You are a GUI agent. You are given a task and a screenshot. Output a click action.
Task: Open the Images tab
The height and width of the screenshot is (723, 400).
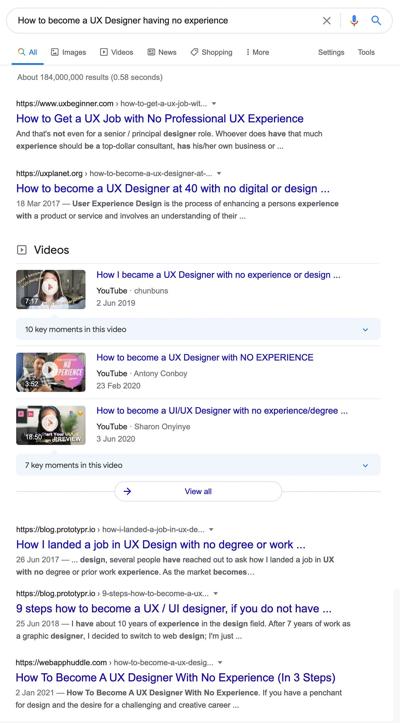(x=68, y=52)
